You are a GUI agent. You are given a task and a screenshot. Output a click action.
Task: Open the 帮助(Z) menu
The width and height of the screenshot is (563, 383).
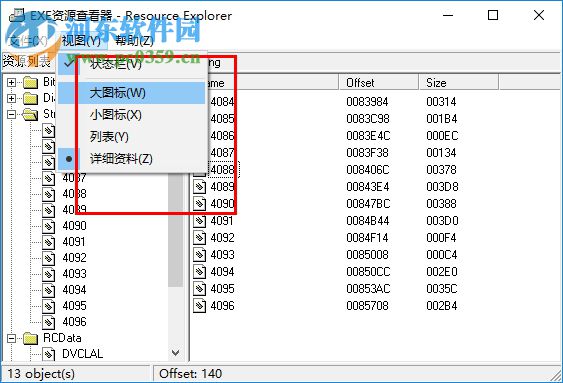[134, 41]
